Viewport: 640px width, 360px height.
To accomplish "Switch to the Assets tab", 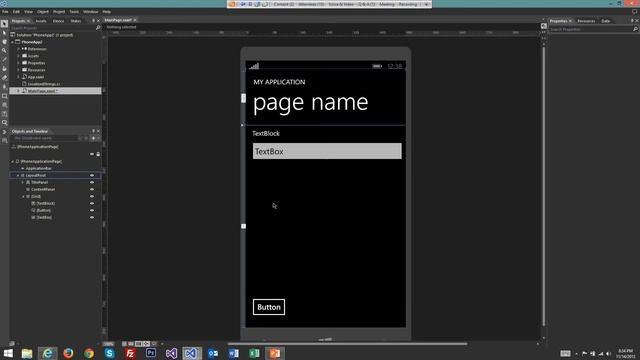I will [x=41, y=21].
